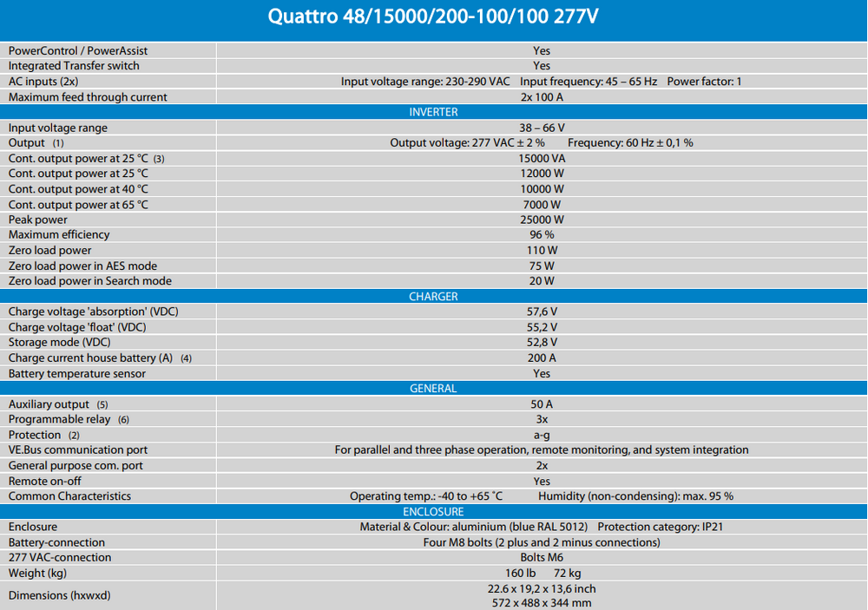Select the 'Peak power' label
Image resolution: width=868 pixels, height=610 pixels.
[37, 220]
